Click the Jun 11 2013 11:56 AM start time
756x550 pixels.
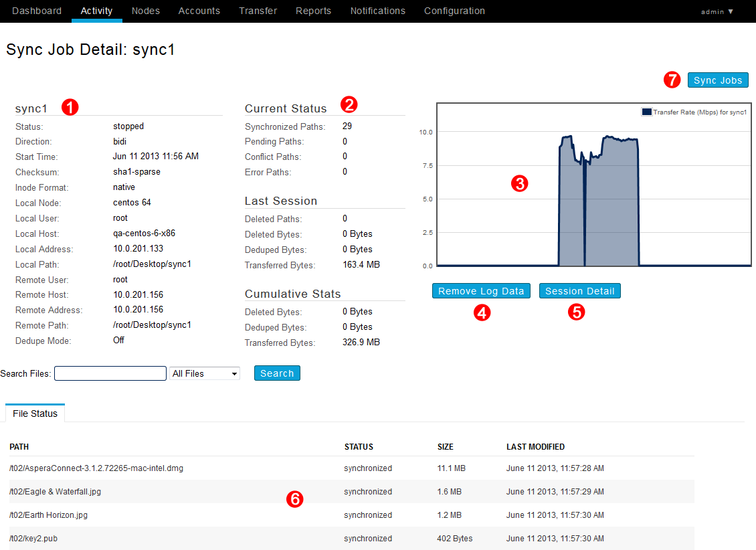tap(156, 156)
